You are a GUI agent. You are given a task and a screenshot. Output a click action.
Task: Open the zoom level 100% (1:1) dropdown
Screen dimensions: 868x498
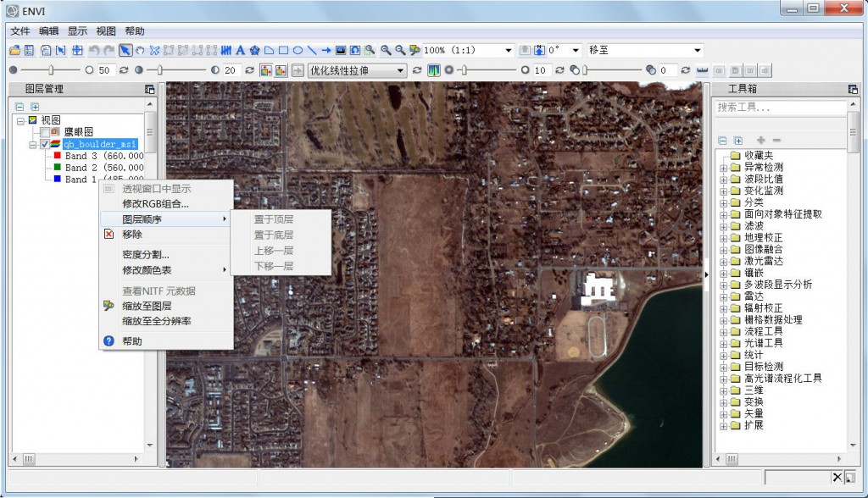[509, 50]
